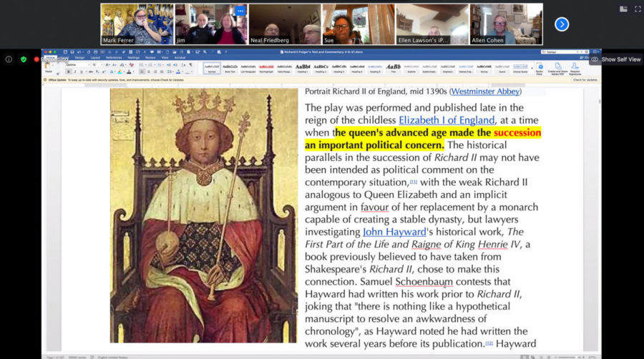Open the Westminster Abbey link
The height and width of the screenshot is (359, 644).
click(x=485, y=92)
